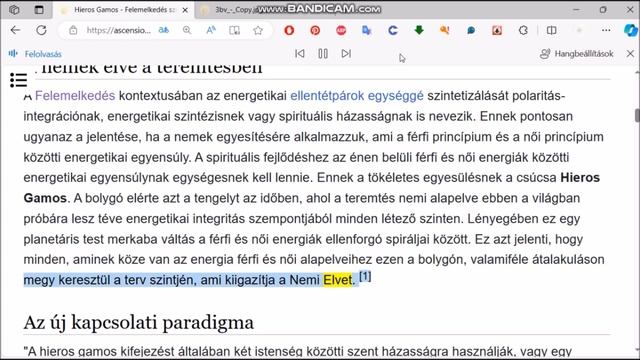The width and height of the screenshot is (640, 360).
Task: Follow the ellentétpárok egységgé link
Action: 357,96
